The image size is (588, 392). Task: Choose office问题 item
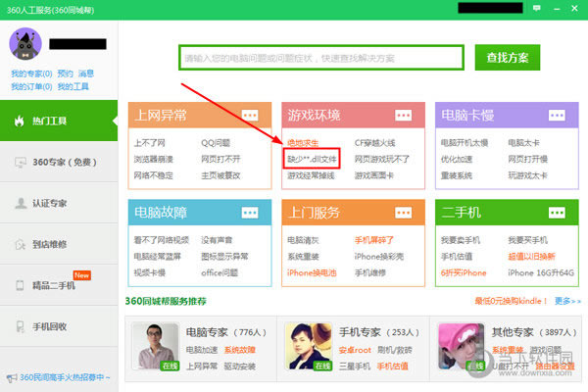point(220,272)
